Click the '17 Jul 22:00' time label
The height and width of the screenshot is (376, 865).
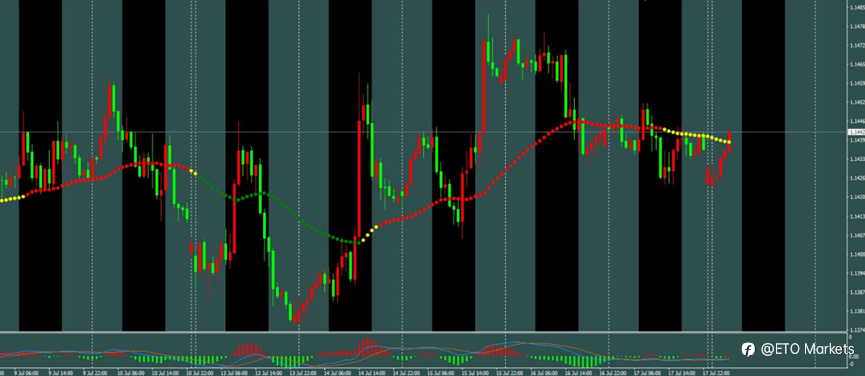tap(717, 373)
